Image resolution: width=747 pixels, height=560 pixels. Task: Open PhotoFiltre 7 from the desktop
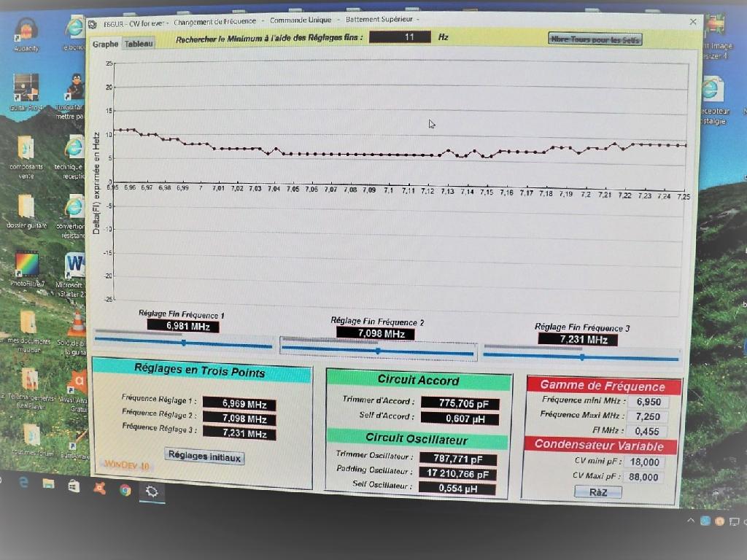(28, 264)
